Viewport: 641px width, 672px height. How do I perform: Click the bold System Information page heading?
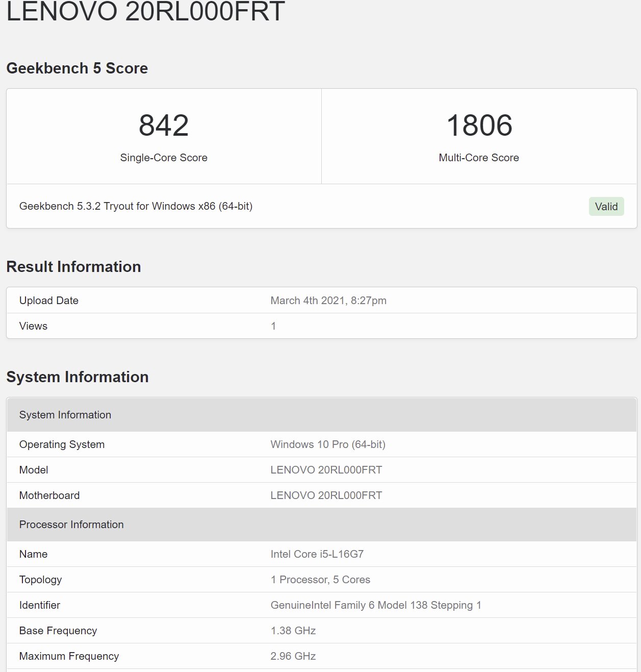tap(78, 377)
